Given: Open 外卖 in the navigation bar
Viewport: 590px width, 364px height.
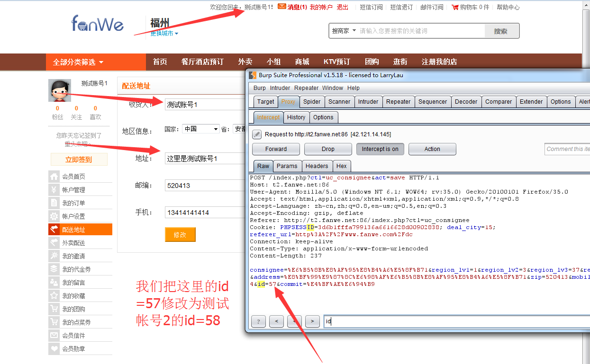Looking at the screenshot, I should tap(245, 62).
